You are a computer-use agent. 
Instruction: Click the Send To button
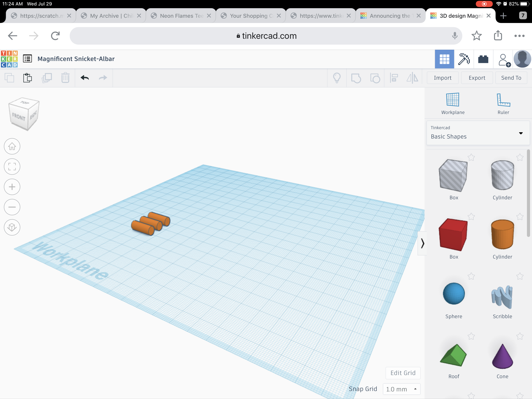click(511, 78)
